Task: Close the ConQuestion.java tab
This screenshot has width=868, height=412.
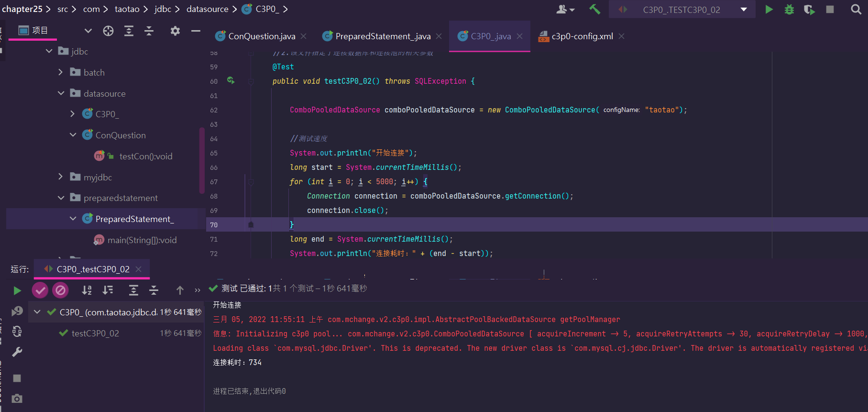Action: 304,36
